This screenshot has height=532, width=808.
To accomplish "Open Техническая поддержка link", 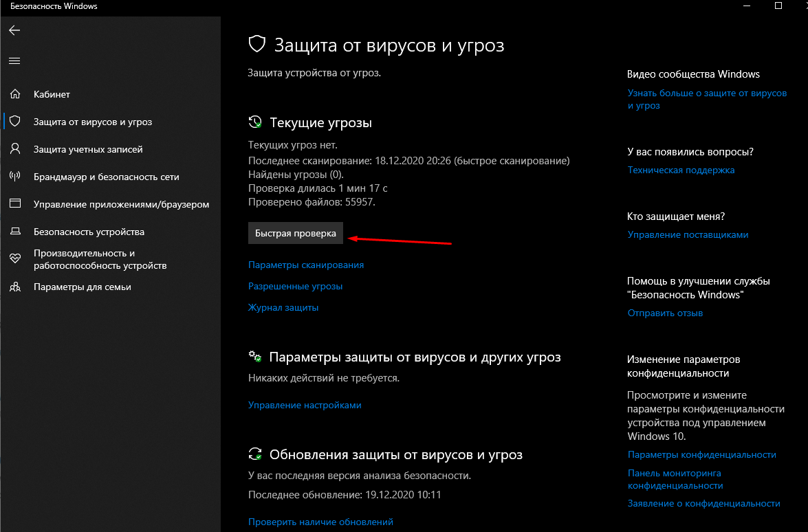I will click(681, 170).
